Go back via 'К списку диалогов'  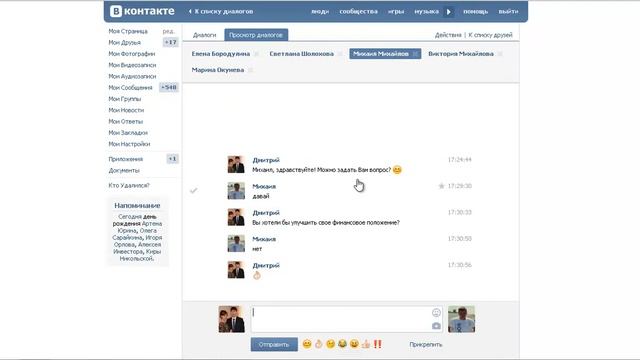[221, 11]
